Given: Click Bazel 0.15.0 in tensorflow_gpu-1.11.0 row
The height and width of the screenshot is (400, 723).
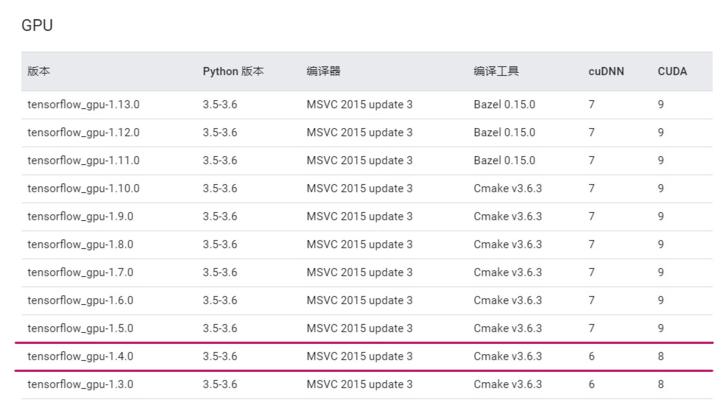Looking at the screenshot, I should (x=504, y=161).
